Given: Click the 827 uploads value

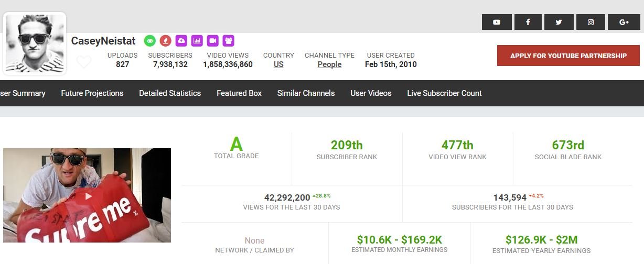Looking at the screenshot, I should point(122,64).
